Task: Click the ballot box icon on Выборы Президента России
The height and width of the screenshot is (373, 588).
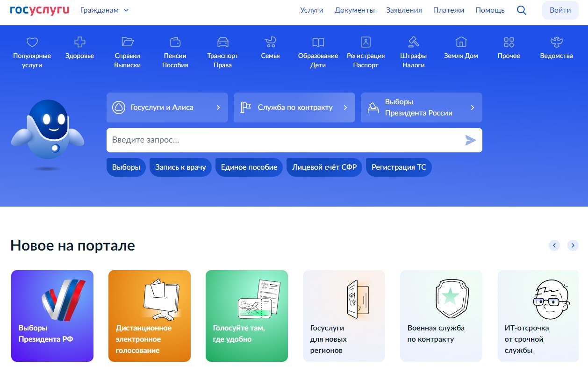Action: pyautogui.click(x=373, y=108)
